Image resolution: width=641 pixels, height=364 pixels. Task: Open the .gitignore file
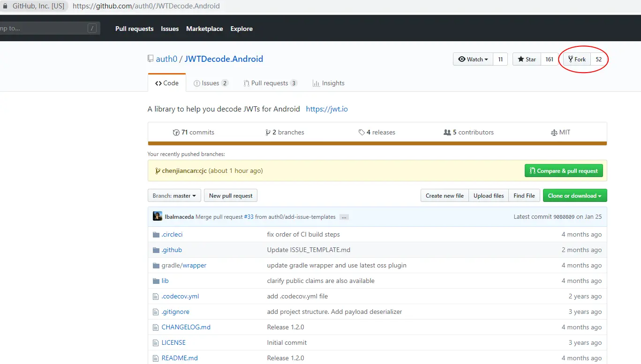(x=175, y=312)
